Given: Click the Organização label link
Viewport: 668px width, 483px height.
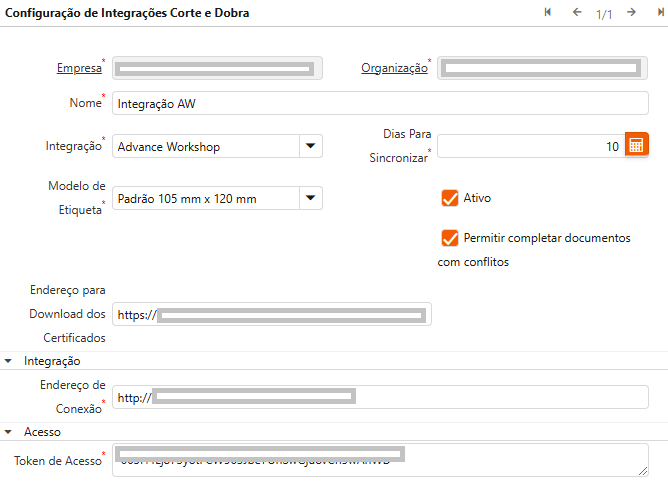Looking at the screenshot, I should click(x=394, y=68).
